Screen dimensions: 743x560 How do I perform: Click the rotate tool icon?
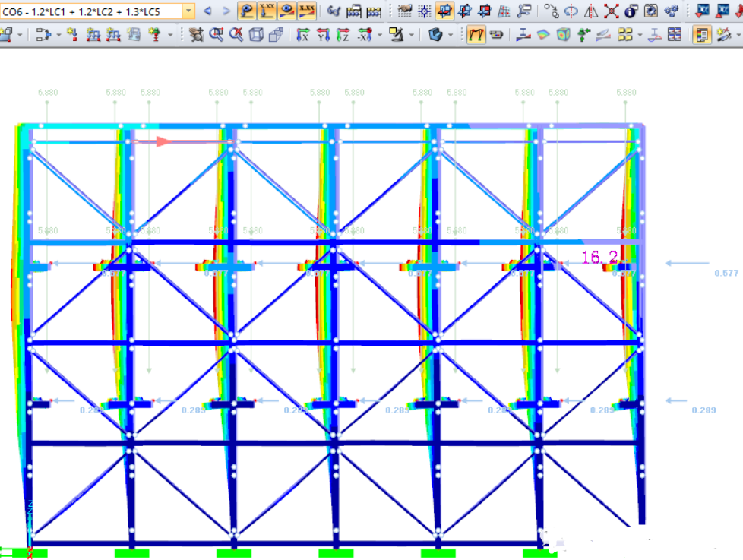tap(571, 11)
